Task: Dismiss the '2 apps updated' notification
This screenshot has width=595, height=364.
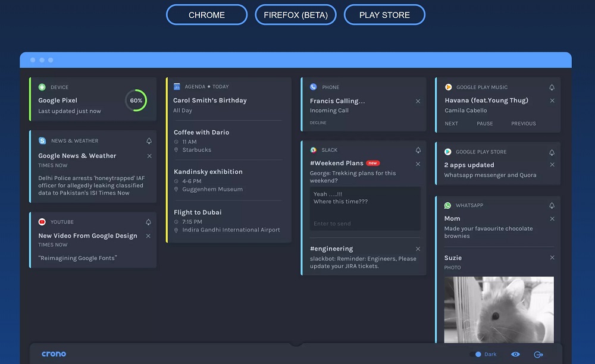Action: tap(552, 165)
